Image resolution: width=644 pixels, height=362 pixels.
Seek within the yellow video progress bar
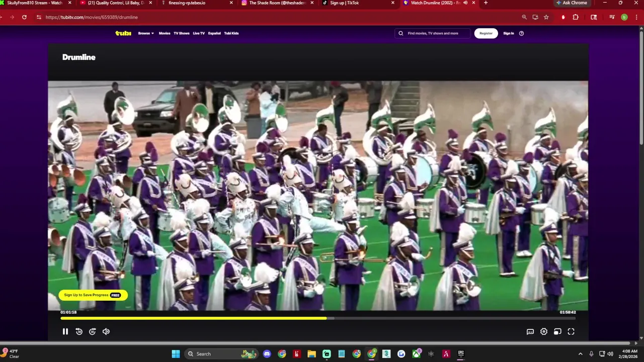click(x=318, y=318)
